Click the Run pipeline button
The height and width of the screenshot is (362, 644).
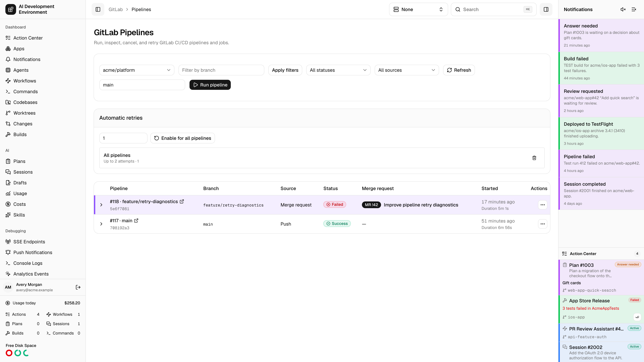210,85
